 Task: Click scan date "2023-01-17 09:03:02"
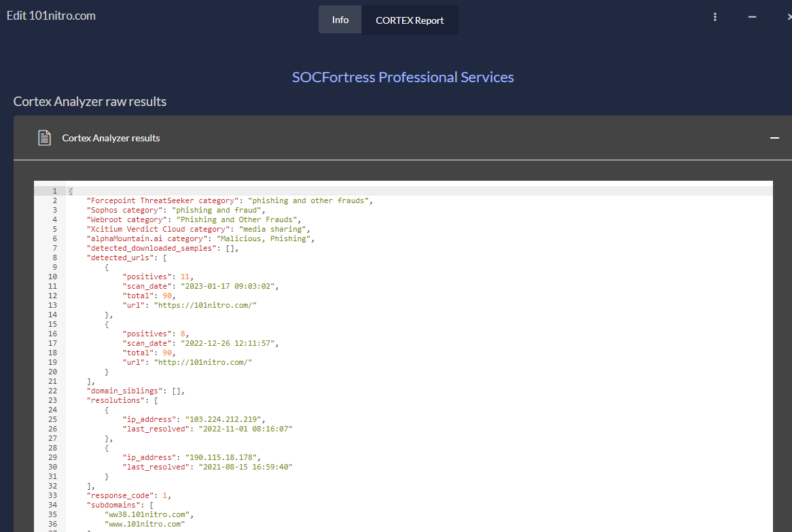[x=228, y=287]
